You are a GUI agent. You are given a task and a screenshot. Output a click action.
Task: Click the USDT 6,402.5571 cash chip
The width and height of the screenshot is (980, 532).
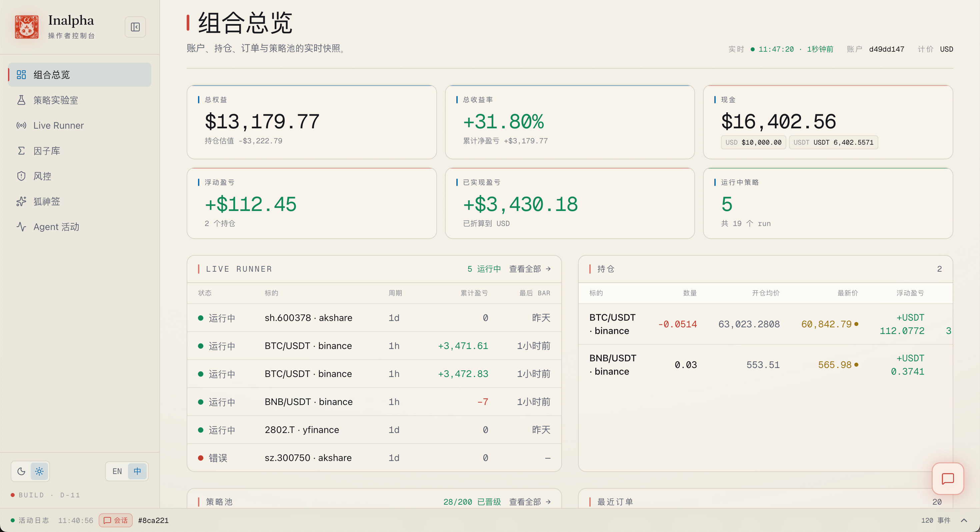[834, 142]
